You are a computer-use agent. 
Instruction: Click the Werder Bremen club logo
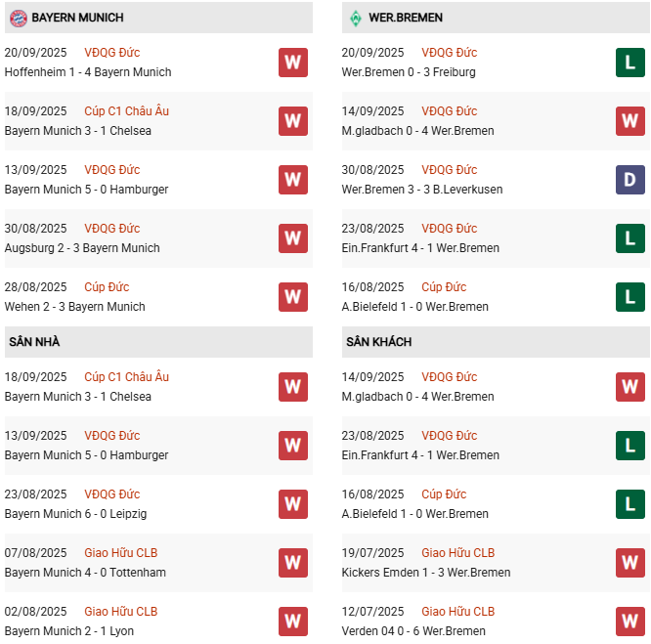(x=355, y=18)
